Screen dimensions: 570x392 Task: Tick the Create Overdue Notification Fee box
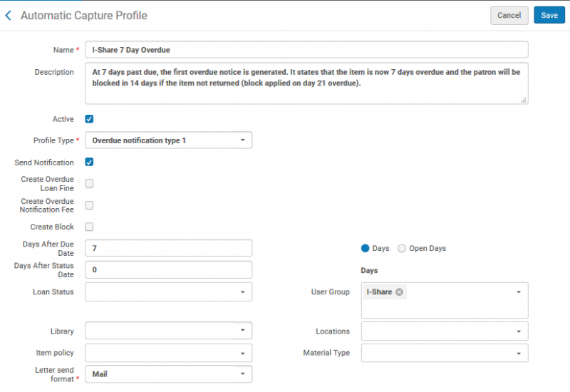click(x=89, y=205)
